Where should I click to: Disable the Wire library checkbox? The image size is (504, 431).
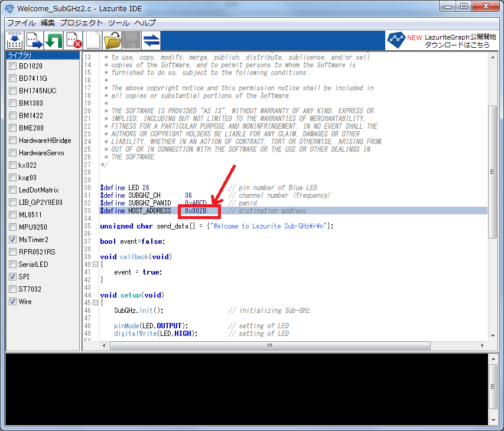[x=12, y=302]
